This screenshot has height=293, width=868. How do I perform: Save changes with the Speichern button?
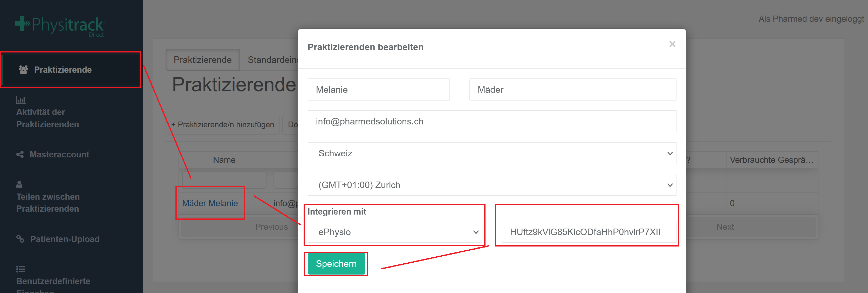pos(336,264)
